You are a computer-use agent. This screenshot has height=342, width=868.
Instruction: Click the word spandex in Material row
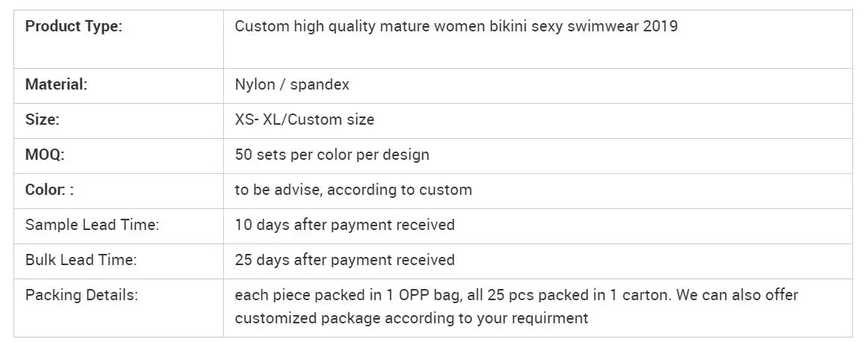pos(320,85)
